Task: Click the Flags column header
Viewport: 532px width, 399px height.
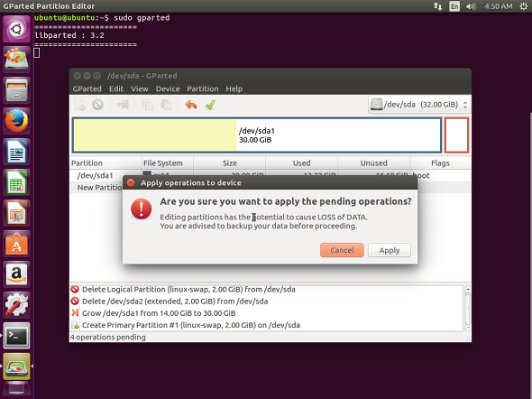Action: click(440, 163)
